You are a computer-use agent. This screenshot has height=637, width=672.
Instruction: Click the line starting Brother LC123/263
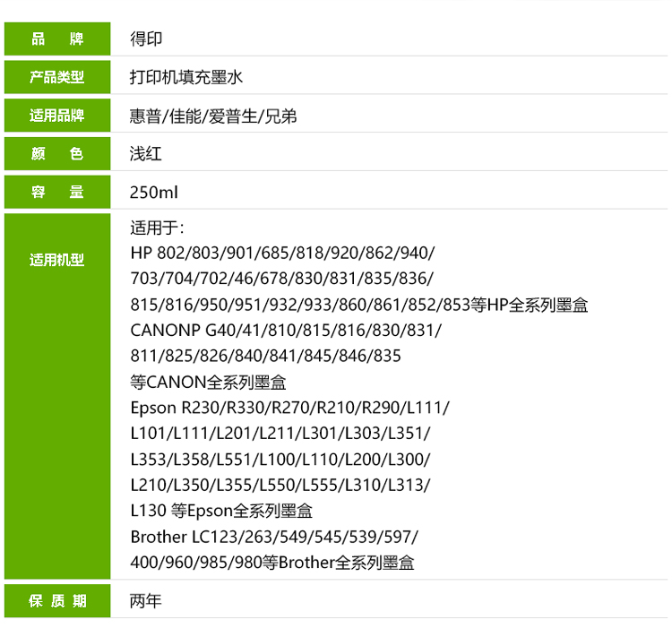[x=274, y=537]
